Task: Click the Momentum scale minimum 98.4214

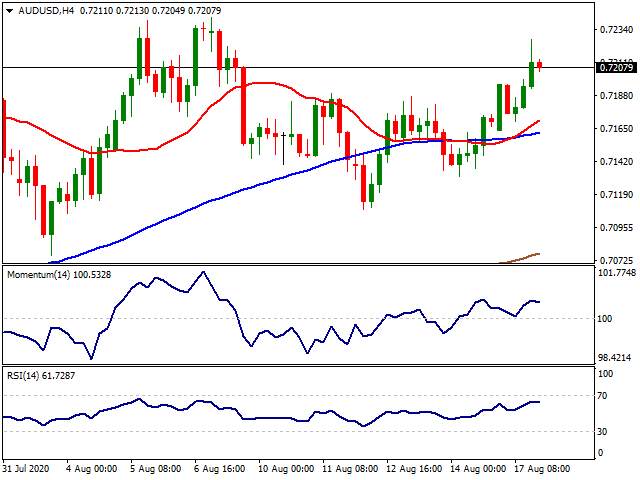Action: point(617,358)
